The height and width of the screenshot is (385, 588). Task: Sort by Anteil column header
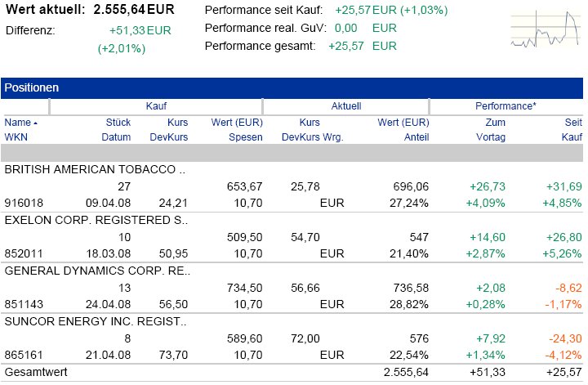pos(416,137)
